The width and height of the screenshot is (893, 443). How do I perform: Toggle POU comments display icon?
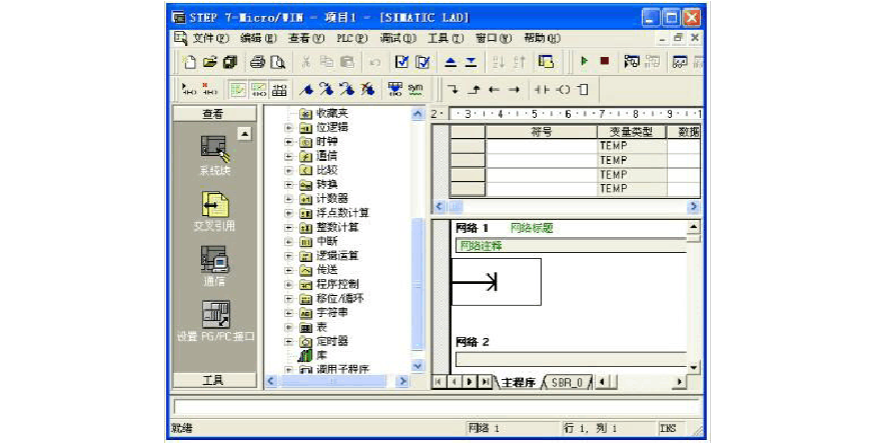[237, 89]
